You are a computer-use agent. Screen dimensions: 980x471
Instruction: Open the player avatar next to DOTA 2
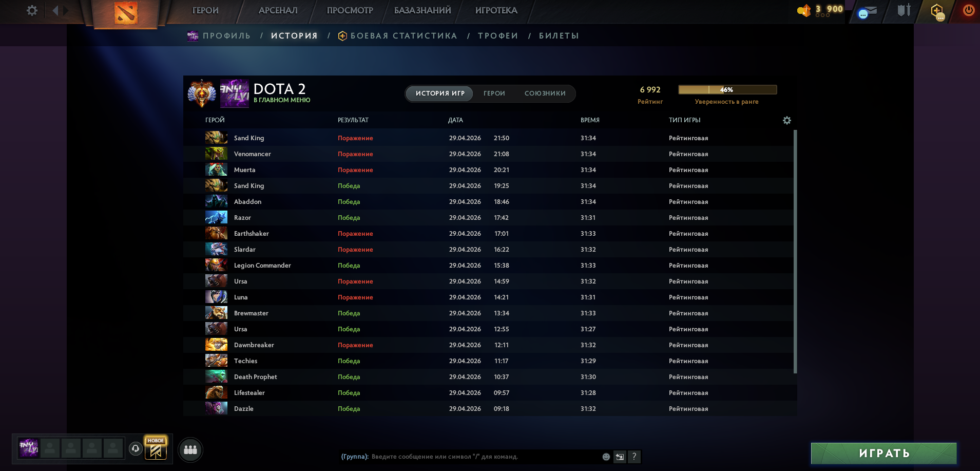pos(235,93)
